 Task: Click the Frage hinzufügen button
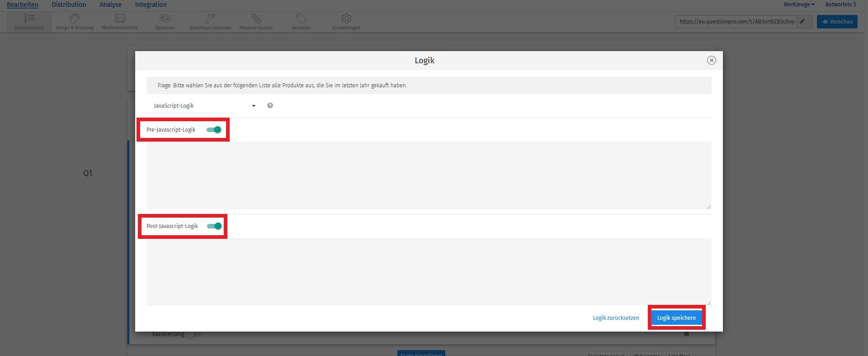[421, 353]
